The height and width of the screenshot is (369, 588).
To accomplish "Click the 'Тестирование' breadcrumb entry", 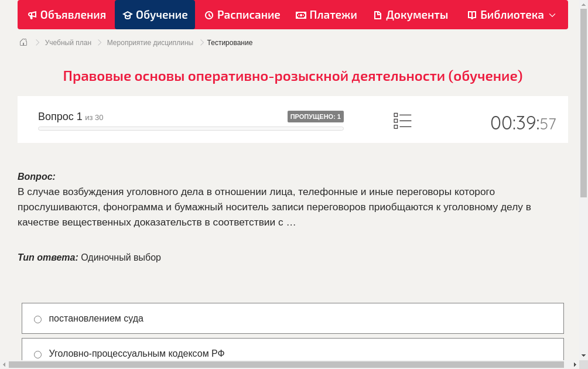I will pyautogui.click(x=229, y=42).
